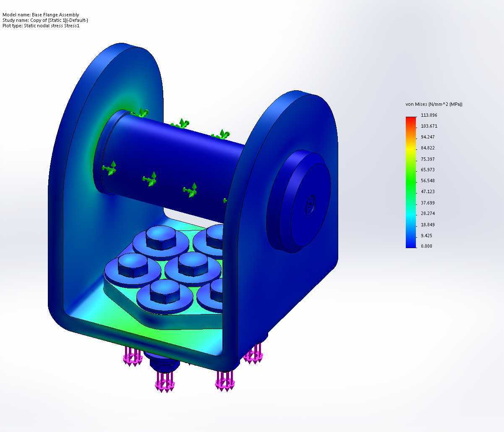Select the center hex bolt head on the base
Viewport: 504px width, 432px height.
193,264
